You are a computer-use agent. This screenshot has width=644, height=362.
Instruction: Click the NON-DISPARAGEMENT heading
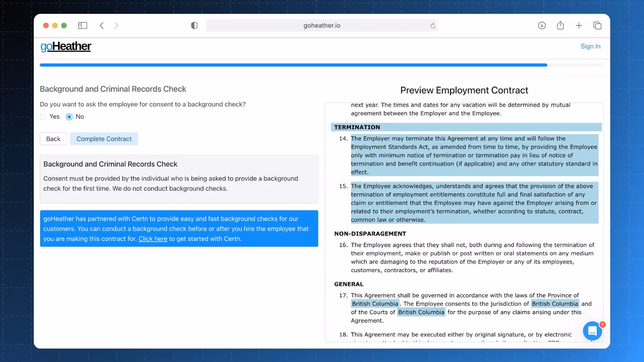[370, 234]
